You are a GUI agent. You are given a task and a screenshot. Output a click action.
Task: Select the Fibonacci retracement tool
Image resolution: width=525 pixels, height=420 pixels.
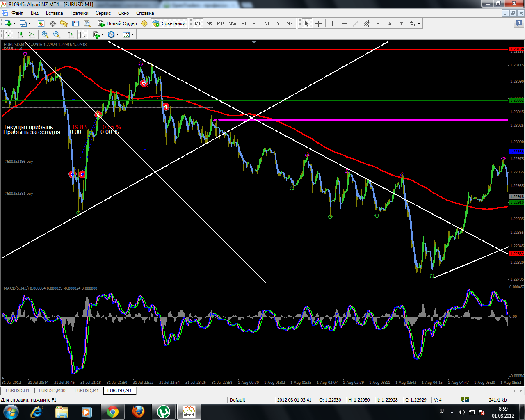378,23
